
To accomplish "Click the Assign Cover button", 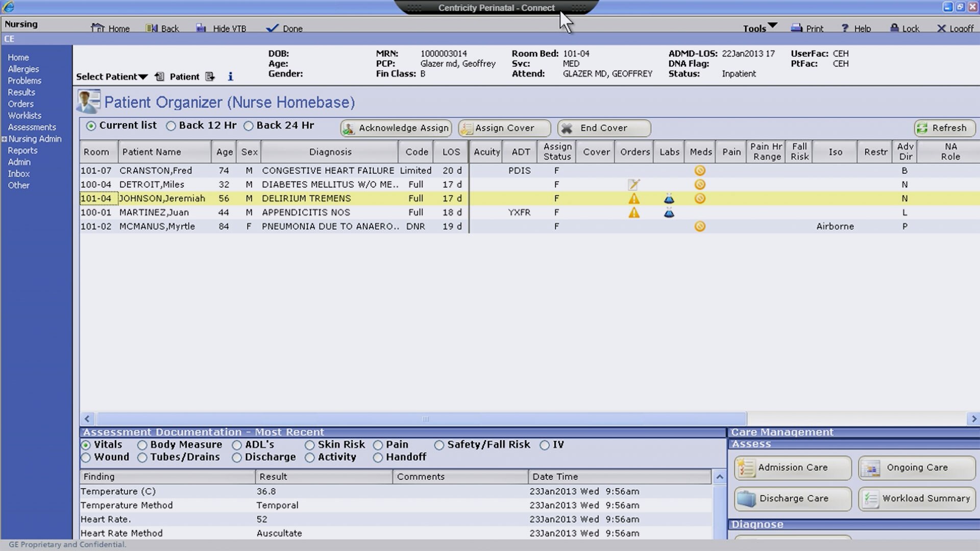I will tap(503, 128).
